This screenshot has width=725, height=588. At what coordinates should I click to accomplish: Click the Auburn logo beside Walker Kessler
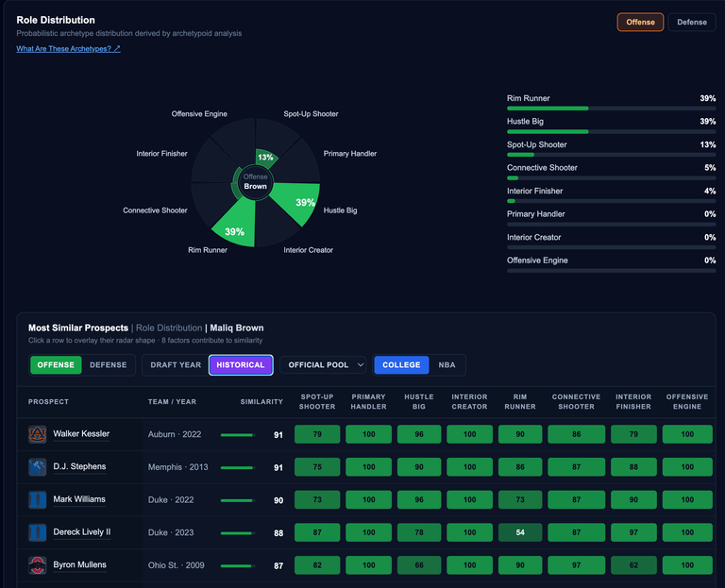[38, 434]
